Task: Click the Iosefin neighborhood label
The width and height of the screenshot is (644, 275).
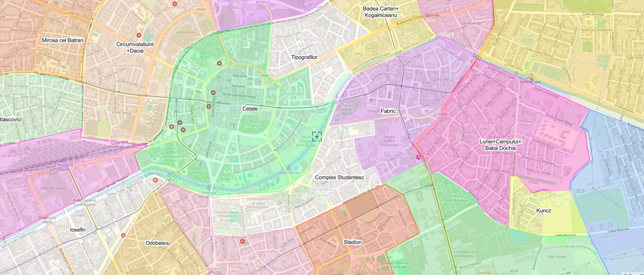Action: pyautogui.click(x=77, y=230)
